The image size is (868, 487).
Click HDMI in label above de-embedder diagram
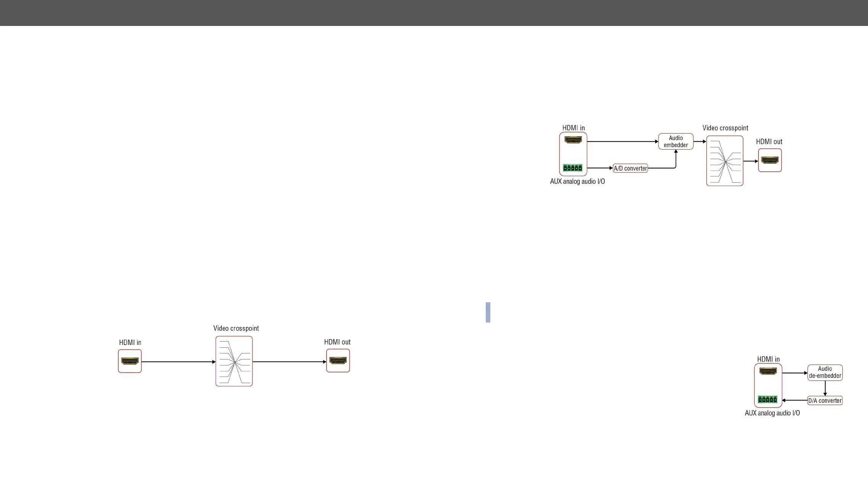point(768,360)
